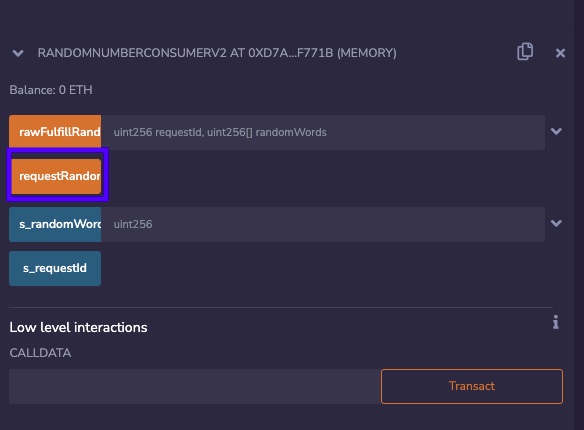Collapse the RANDOMNUMBERCONSUMERV2 contract instance chevron
This screenshot has height=430, width=584.
[x=18, y=53]
